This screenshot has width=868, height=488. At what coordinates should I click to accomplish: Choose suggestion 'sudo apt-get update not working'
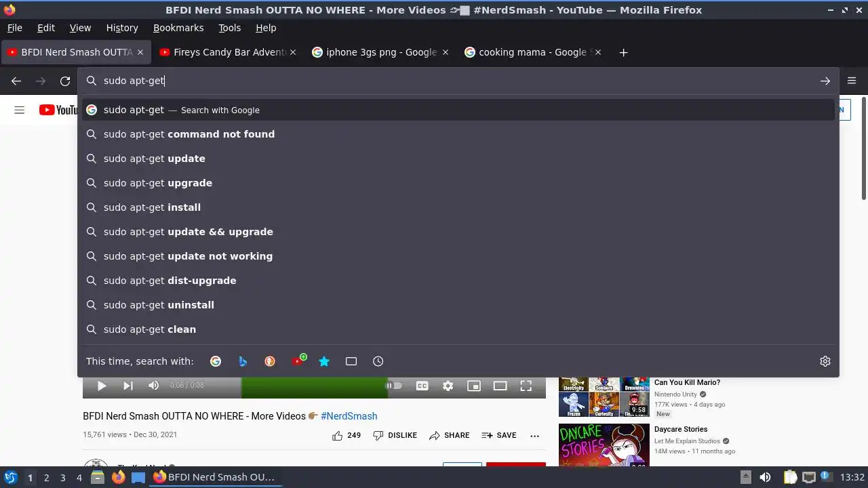click(x=458, y=256)
